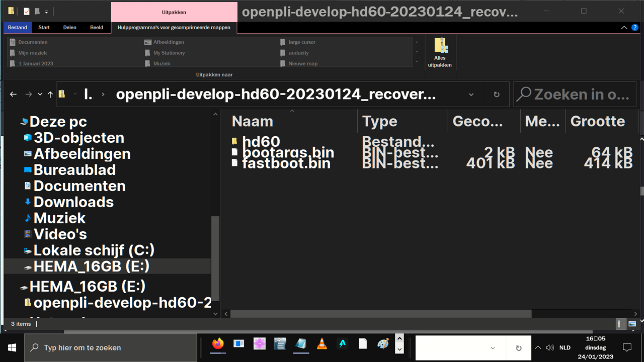Expand the Quick Access Toolbar customize menu
The width and height of the screenshot is (644, 362).
pyautogui.click(x=46, y=12)
